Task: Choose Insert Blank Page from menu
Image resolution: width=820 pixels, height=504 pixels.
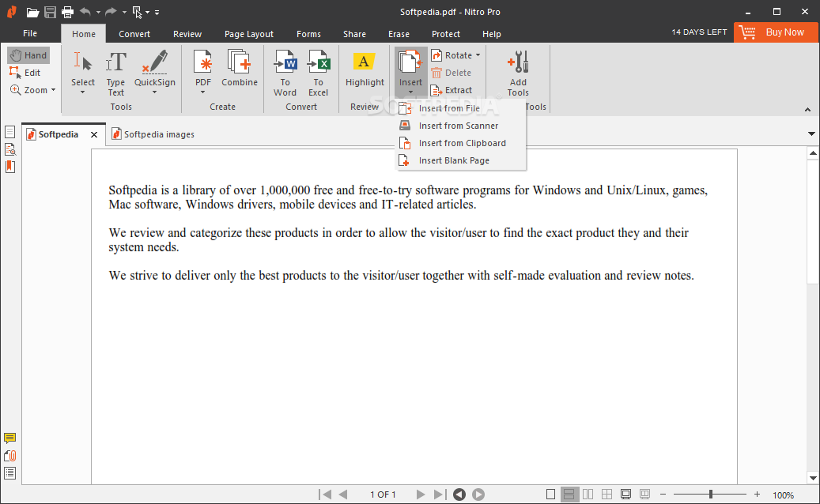Action: [x=453, y=160]
